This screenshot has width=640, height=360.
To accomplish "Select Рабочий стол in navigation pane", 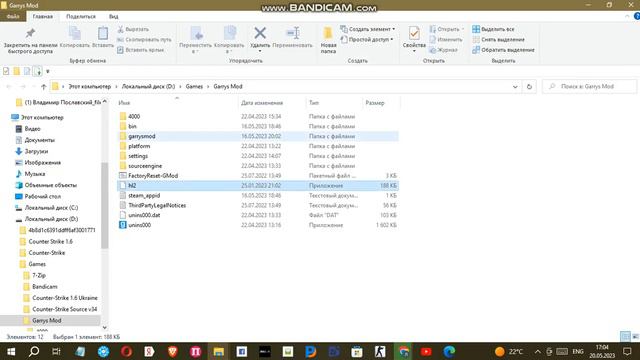I will pos(43,196).
